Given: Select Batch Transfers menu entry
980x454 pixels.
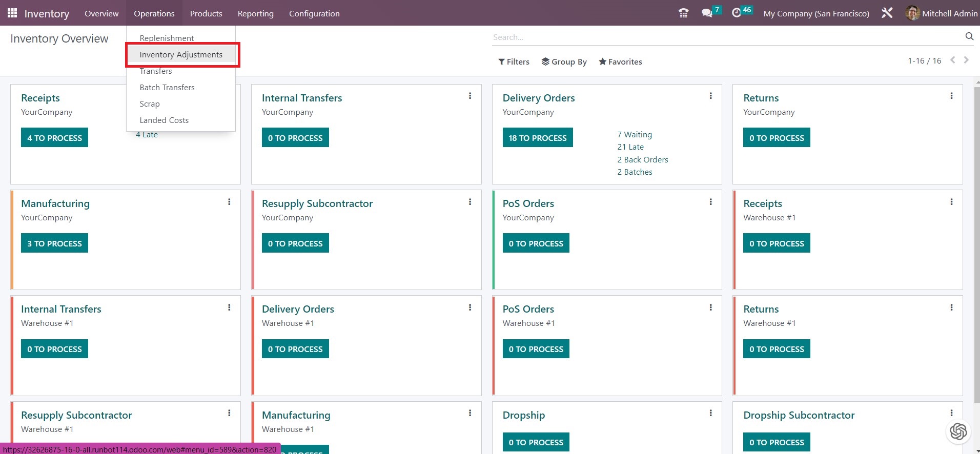Looking at the screenshot, I should 167,87.
